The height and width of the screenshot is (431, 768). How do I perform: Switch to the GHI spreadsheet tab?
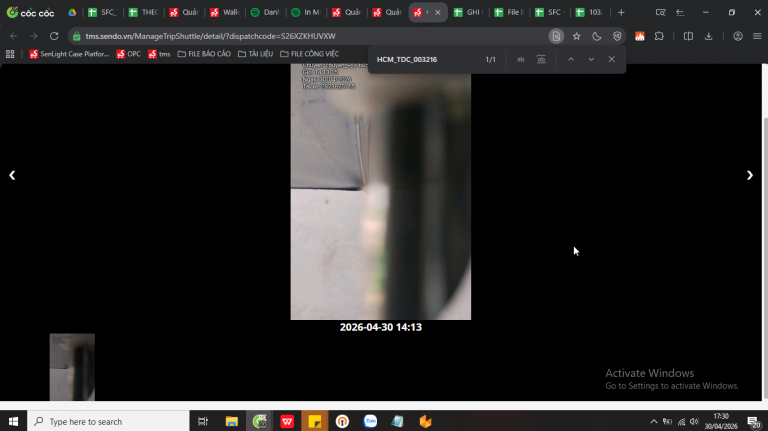(468, 13)
